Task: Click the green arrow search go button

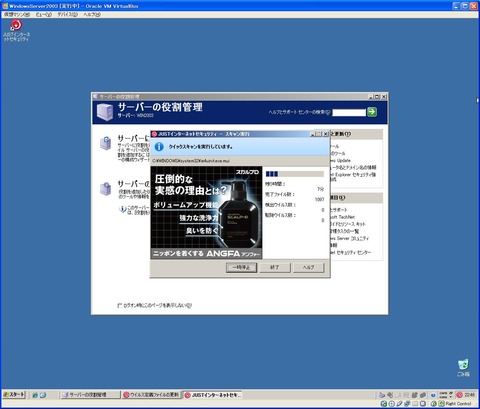Action: click(x=372, y=112)
